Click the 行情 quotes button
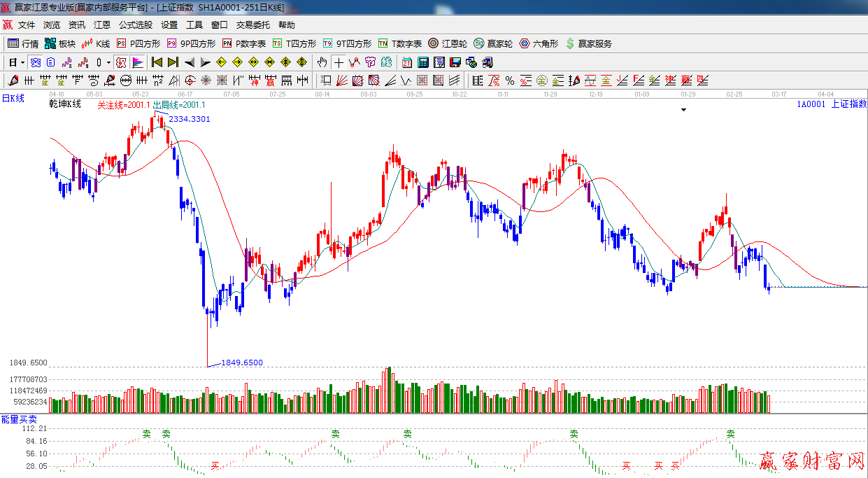This screenshot has width=868, height=478. 23,43
